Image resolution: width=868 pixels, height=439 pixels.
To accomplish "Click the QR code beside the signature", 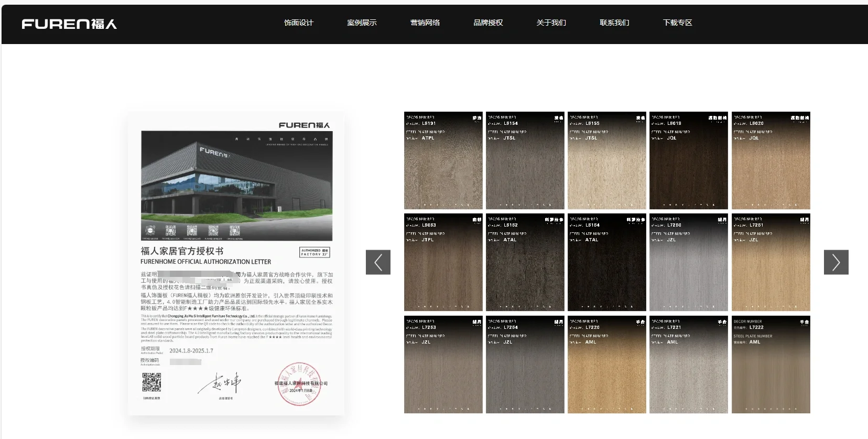I will click(152, 383).
